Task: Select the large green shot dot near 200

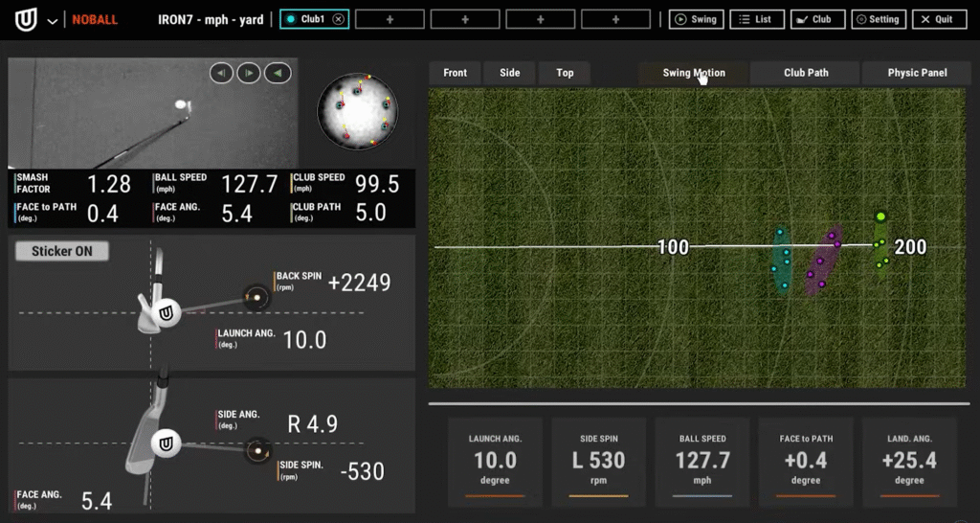Action: [x=880, y=216]
